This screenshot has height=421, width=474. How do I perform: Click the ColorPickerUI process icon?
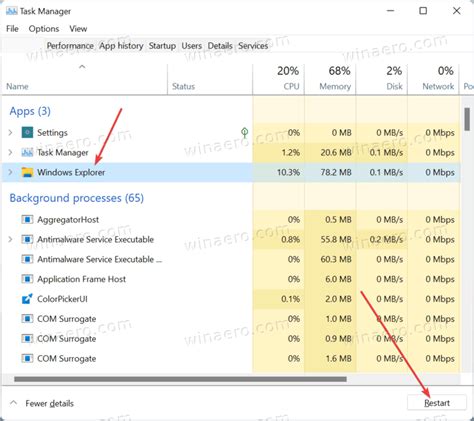click(x=27, y=299)
